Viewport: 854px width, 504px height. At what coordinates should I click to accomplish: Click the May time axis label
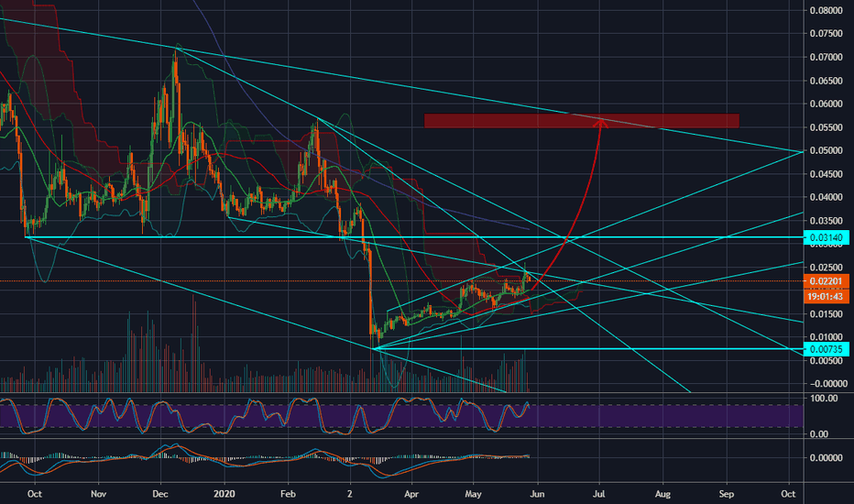pyautogui.click(x=473, y=494)
